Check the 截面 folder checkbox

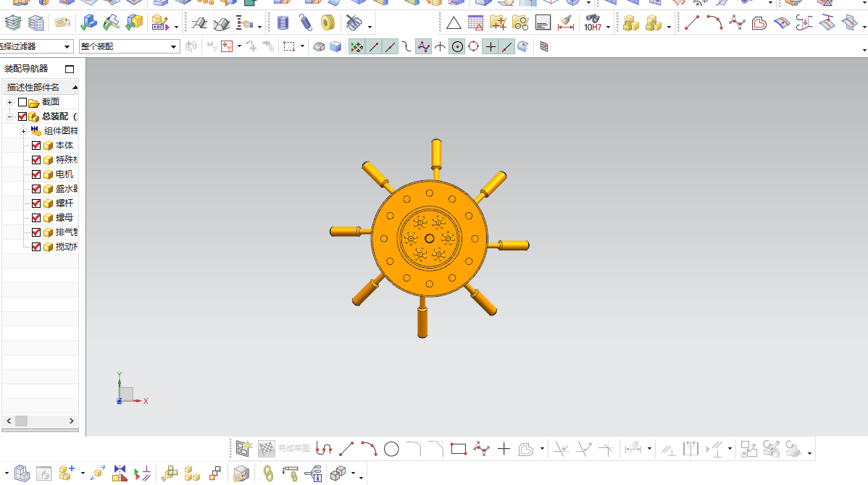pyautogui.click(x=22, y=102)
